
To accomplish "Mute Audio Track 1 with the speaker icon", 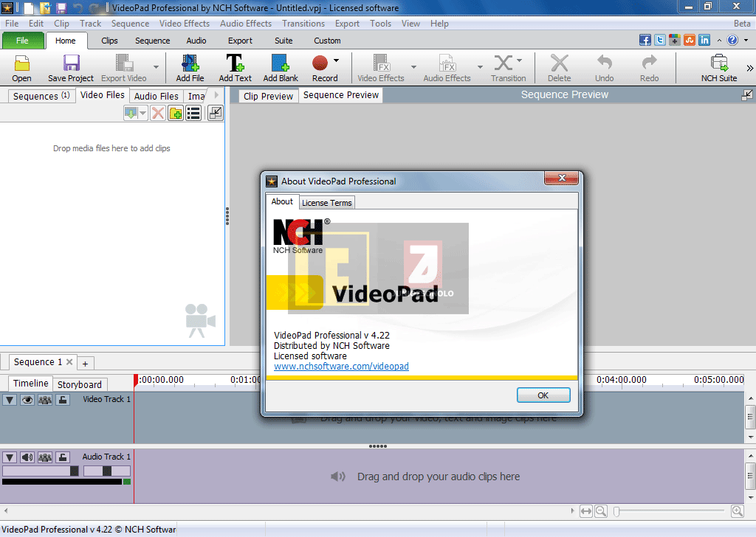I will pyautogui.click(x=27, y=456).
